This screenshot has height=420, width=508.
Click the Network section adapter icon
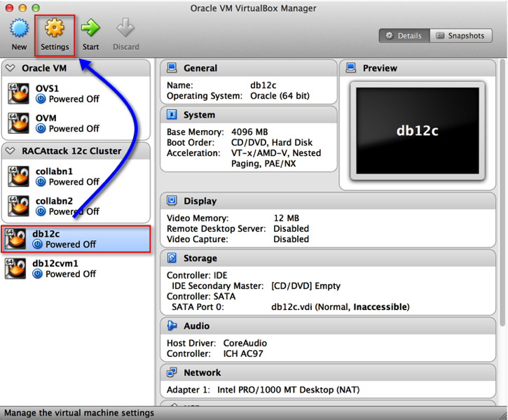click(172, 372)
